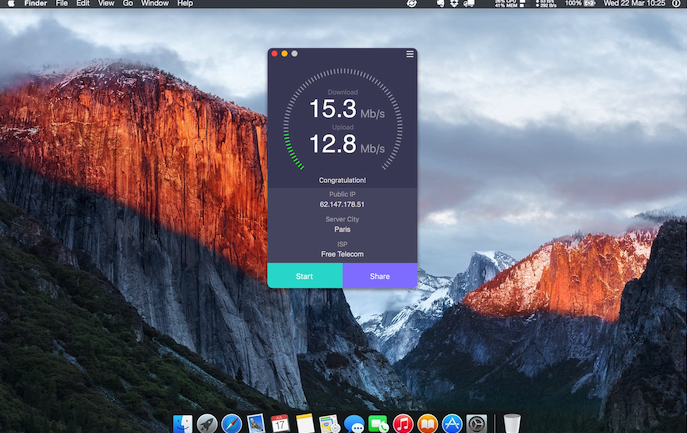Viewport: 687px width, 433px height.
Task: Open the Trash in the dock
Action: click(x=512, y=423)
